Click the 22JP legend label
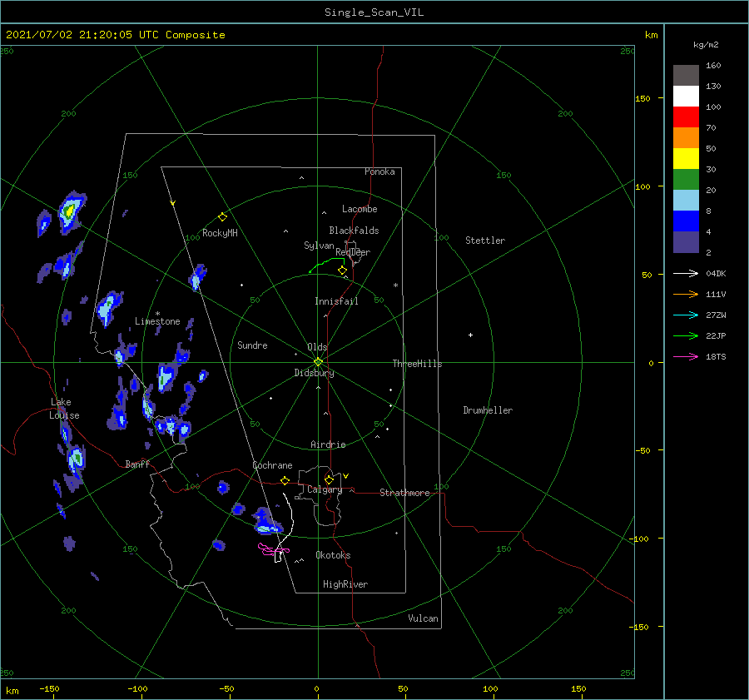This screenshot has width=749, height=700. [x=716, y=336]
